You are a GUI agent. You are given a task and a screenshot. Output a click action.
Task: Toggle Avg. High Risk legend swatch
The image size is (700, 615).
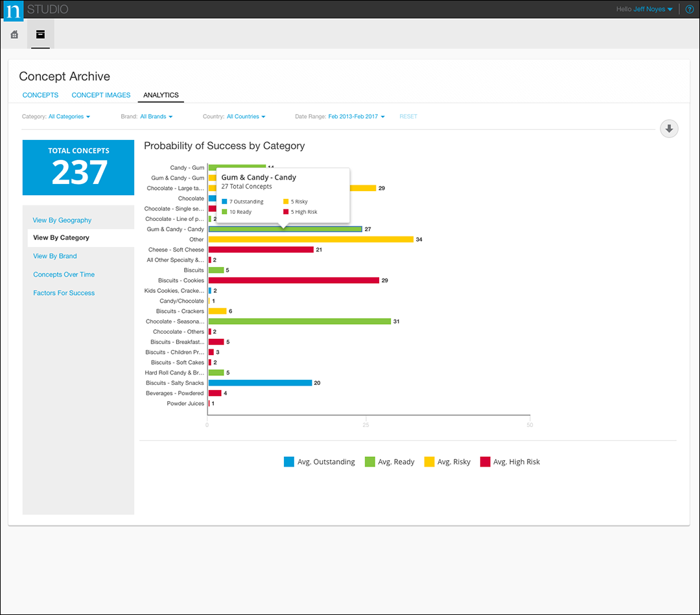pyautogui.click(x=485, y=462)
